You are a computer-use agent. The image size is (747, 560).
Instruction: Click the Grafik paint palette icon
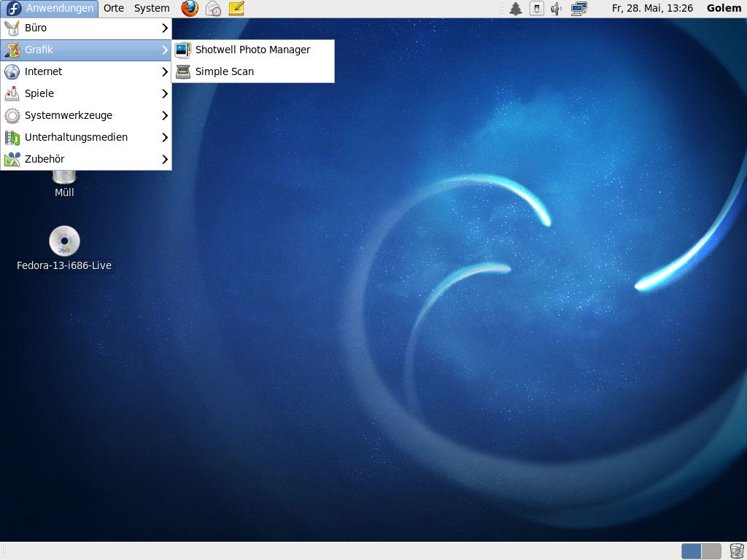click(12, 50)
